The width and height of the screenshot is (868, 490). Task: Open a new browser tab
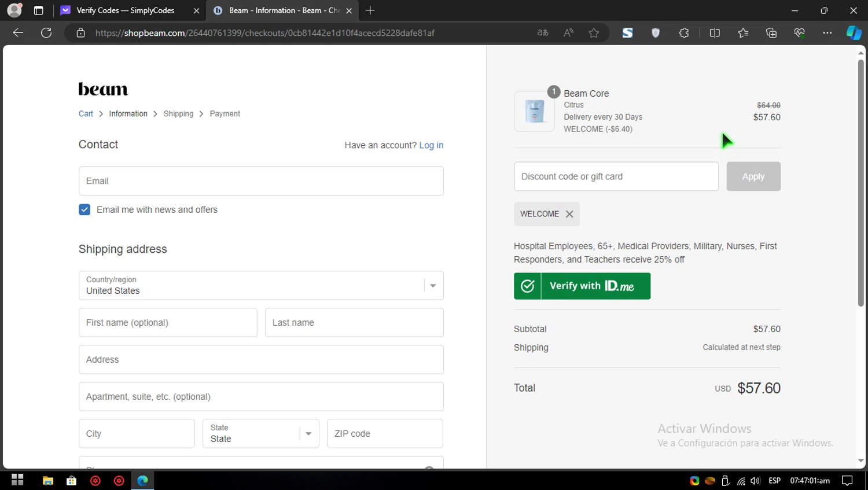click(370, 10)
